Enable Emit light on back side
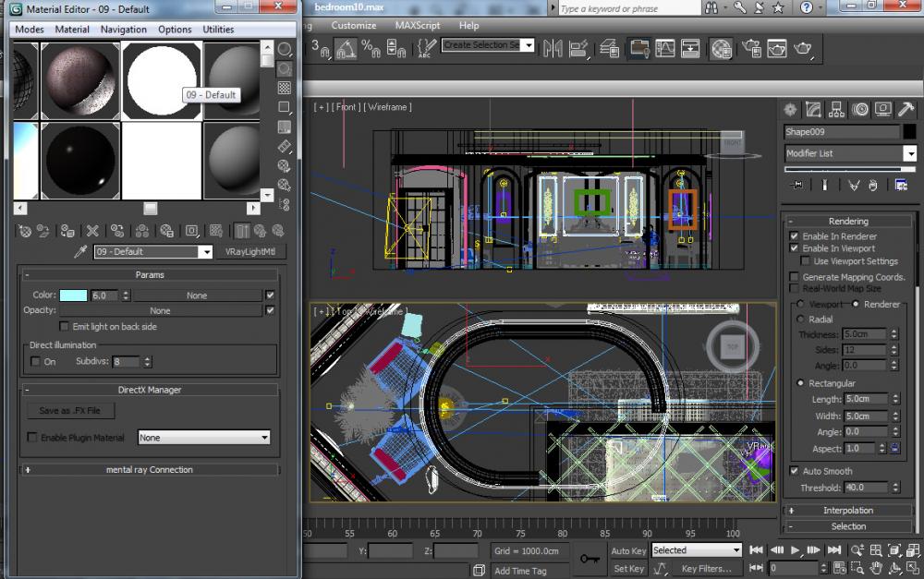The height and width of the screenshot is (579, 924). coord(64,326)
